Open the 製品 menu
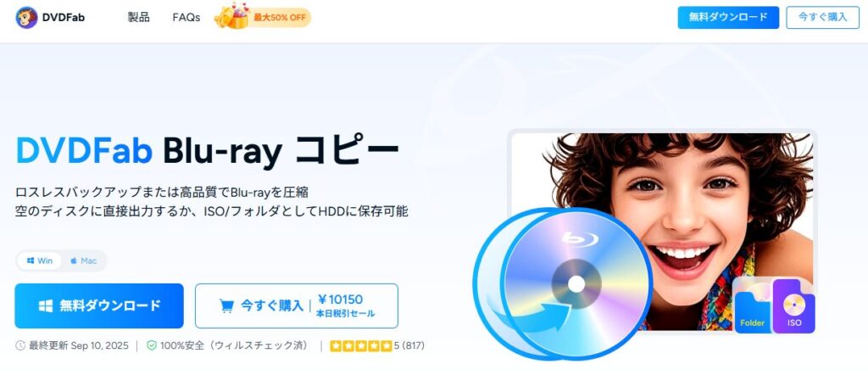 tap(138, 17)
